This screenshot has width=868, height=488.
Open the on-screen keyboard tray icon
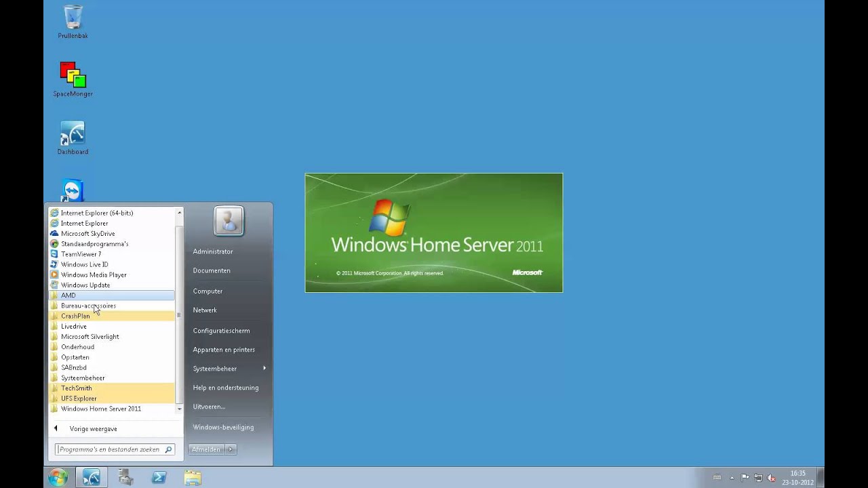tap(717, 478)
